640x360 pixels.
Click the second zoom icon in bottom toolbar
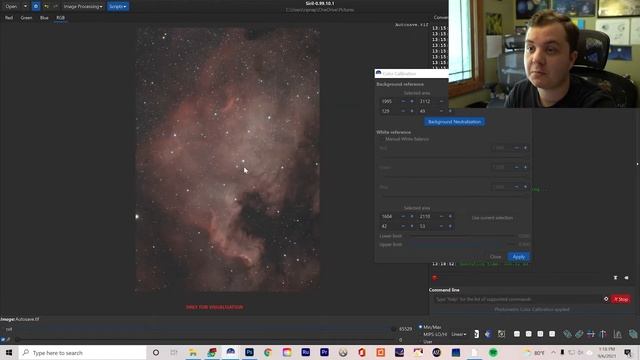529,334
